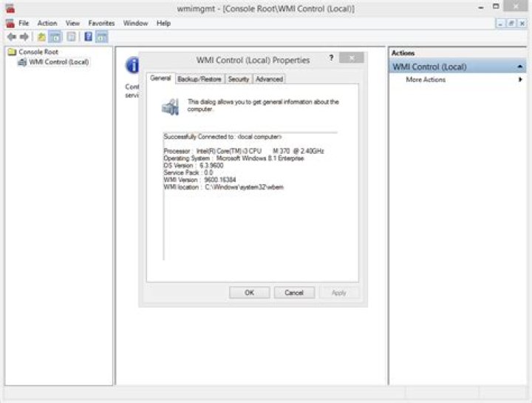Click the OK button
The height and width of the screenshot is (403, 532).
pyautogui.click(x=250, y=293)
